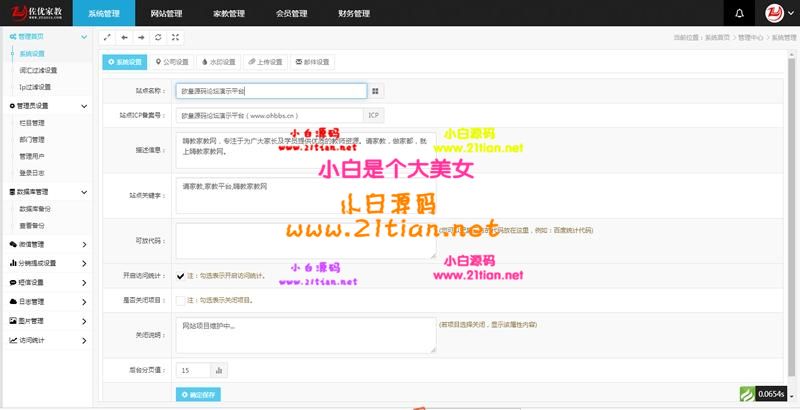Click the expand arrows icon at toolbar start
Screen dimensions: 800x410
(107, 37)
